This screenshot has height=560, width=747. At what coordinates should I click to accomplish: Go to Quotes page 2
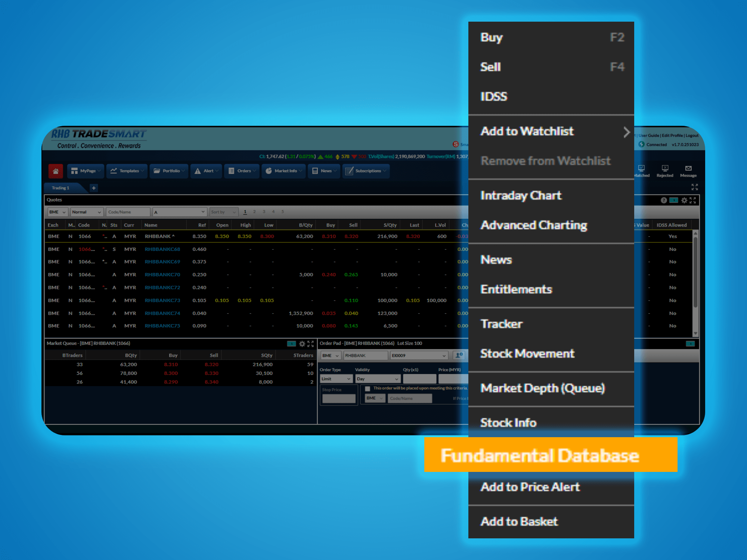coord(254,212)
